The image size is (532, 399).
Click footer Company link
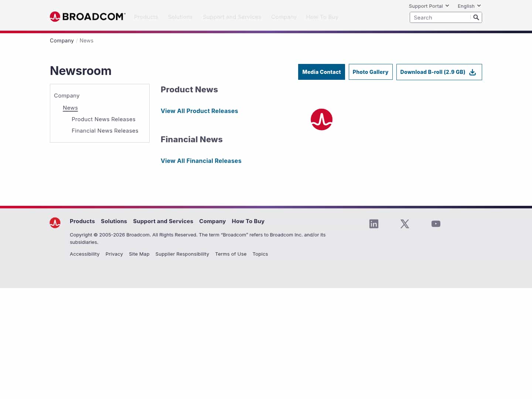click(x=212, y=221)
